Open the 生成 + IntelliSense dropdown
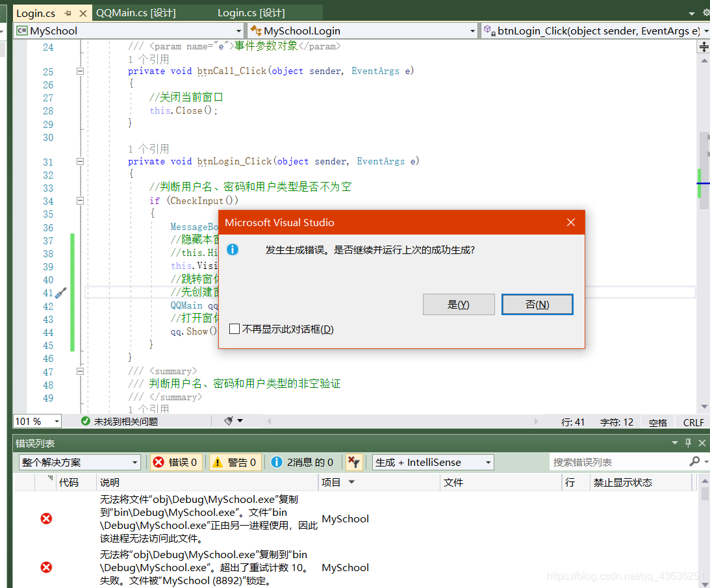710x588 pixels. tap(433, 463)
